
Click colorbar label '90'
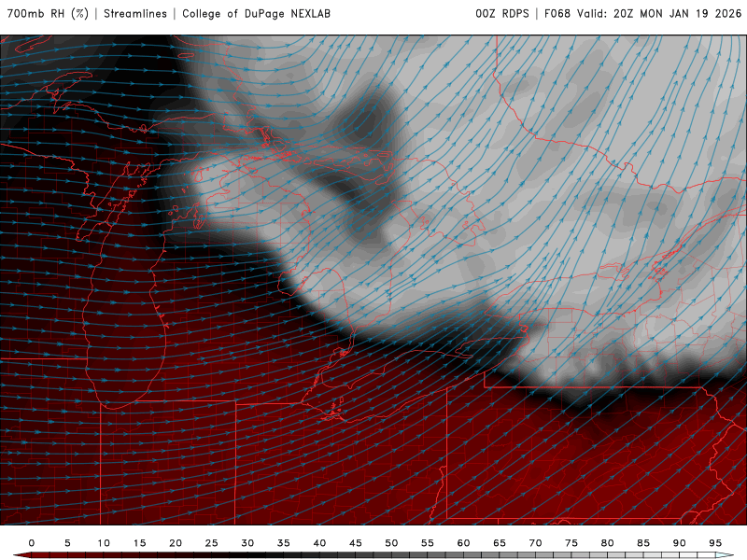(x=680, y=543)
